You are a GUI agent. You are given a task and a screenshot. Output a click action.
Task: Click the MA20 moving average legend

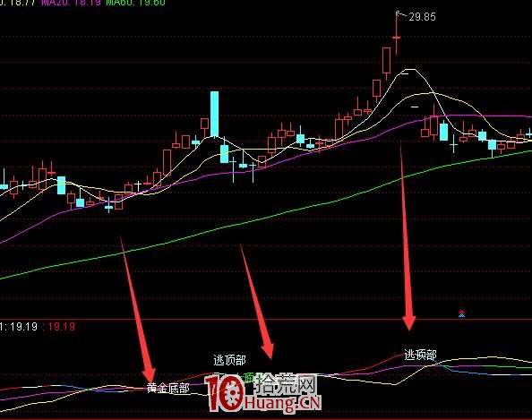point(71,3)
